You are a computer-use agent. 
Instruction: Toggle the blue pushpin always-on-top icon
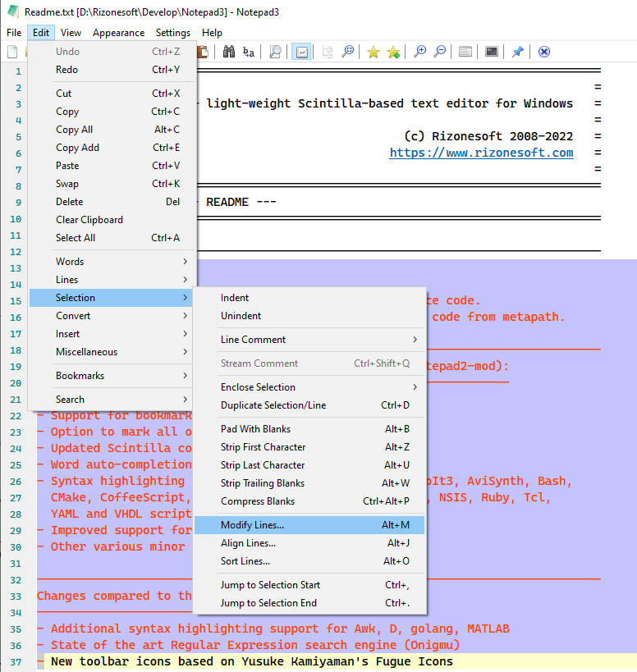[518, 52]
